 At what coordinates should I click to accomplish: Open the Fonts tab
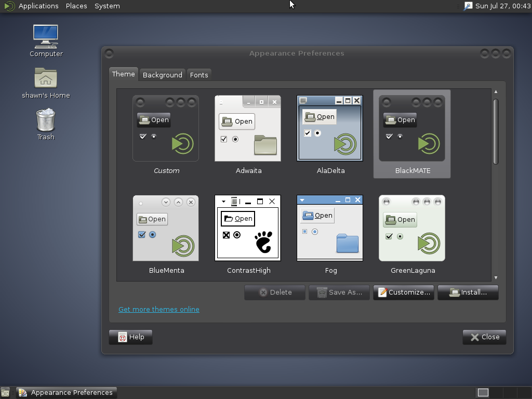click(x=199, y=75)
